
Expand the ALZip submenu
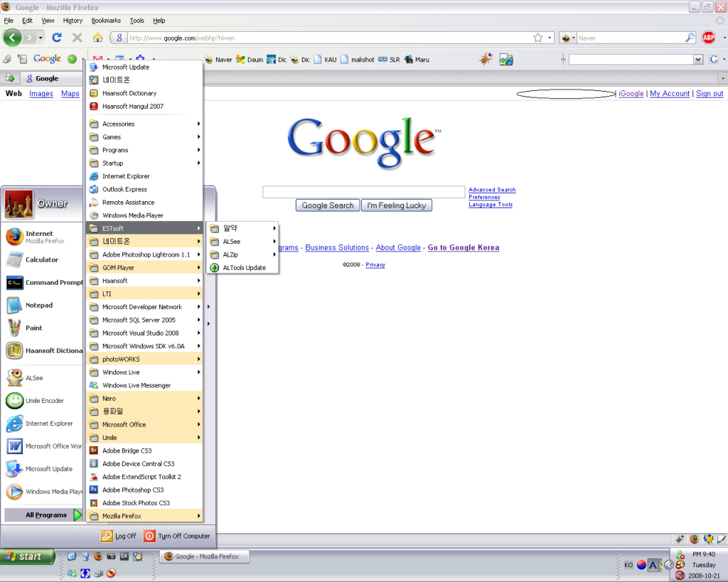pyautogui.click(x=242, y=255)
